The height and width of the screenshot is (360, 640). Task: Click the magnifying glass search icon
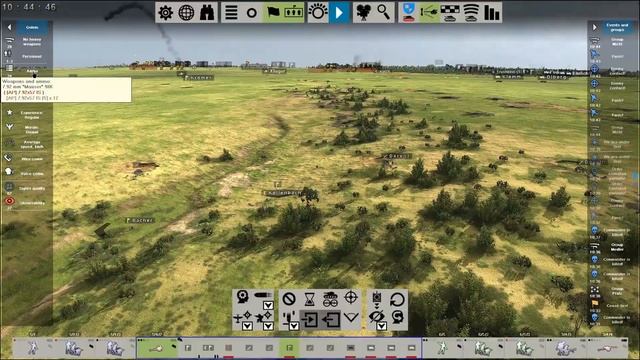tap(383, 13)
